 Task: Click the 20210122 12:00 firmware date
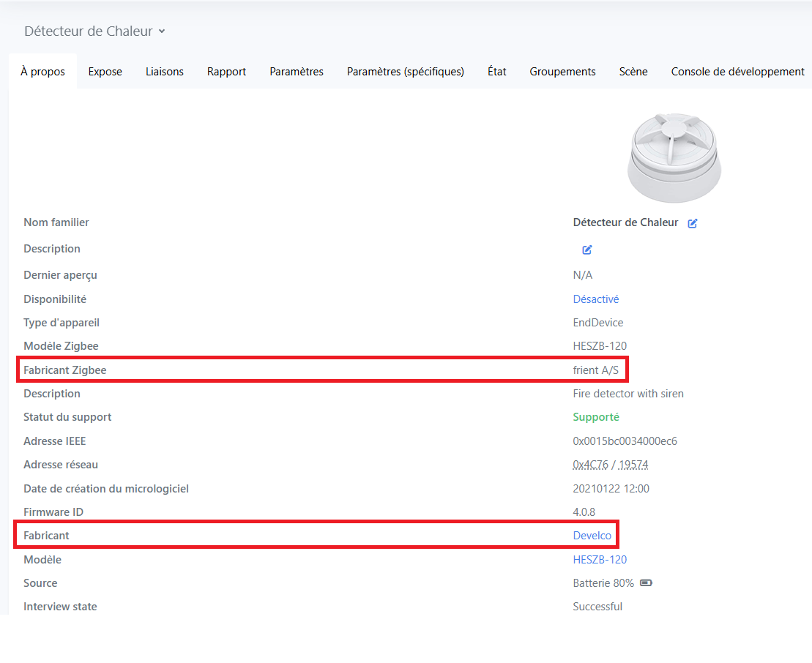[611, 489]
